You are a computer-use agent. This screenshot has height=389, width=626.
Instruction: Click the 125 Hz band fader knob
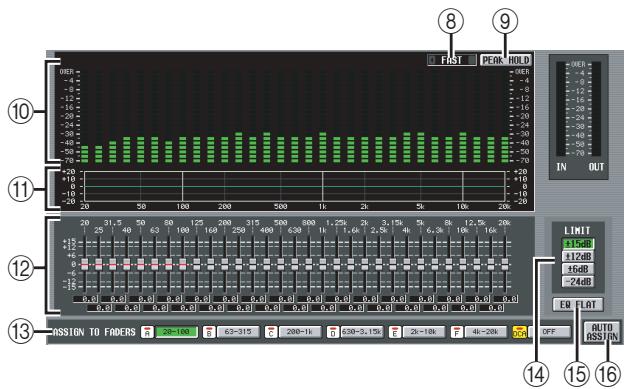pyautogui.click(x=196, y=264)
